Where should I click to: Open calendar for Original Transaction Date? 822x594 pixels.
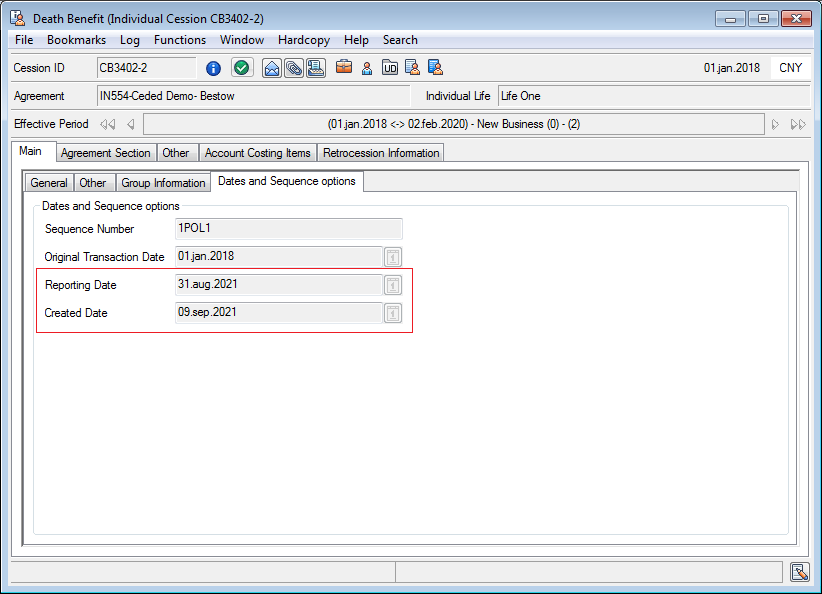coord(393,257)
